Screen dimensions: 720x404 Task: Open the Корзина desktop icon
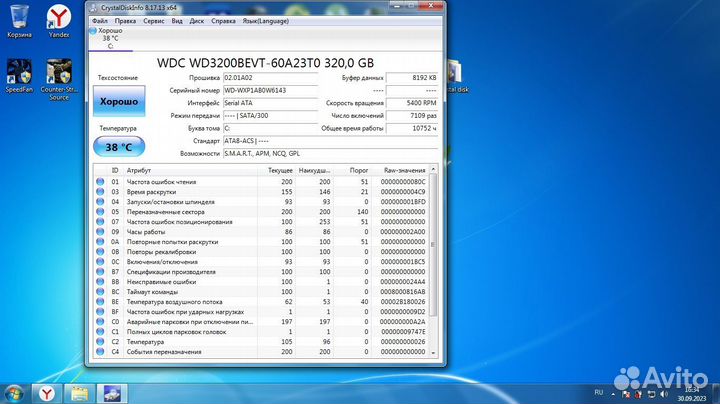click(19, 21)
